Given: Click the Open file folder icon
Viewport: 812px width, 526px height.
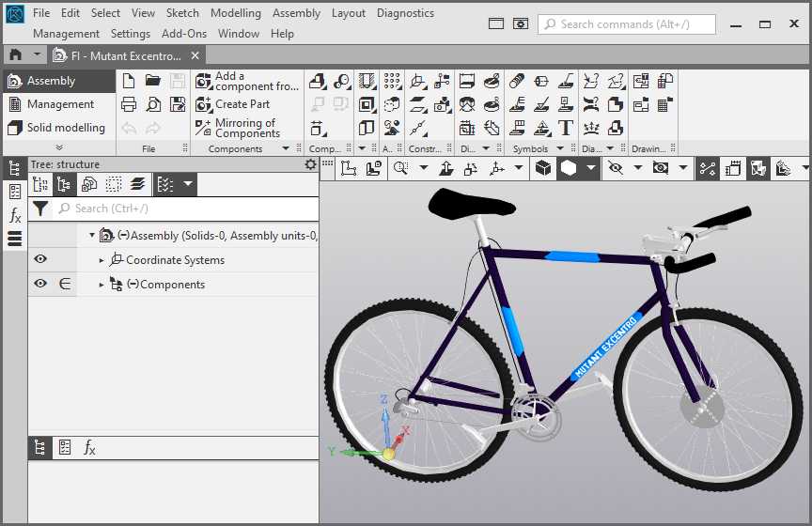Looking at the screenshot, I should click(x=152, y=82).
